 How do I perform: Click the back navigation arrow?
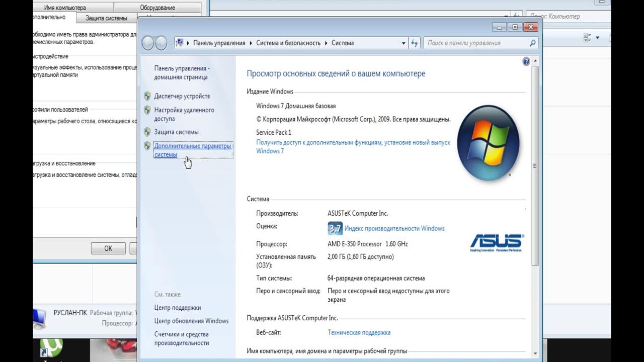pyautogui.click(x=148, y=43)
